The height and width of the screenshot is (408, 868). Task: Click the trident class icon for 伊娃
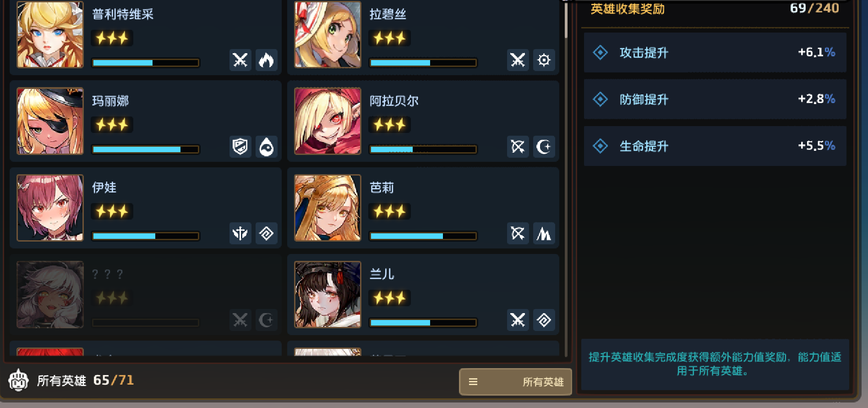[240, 233]
